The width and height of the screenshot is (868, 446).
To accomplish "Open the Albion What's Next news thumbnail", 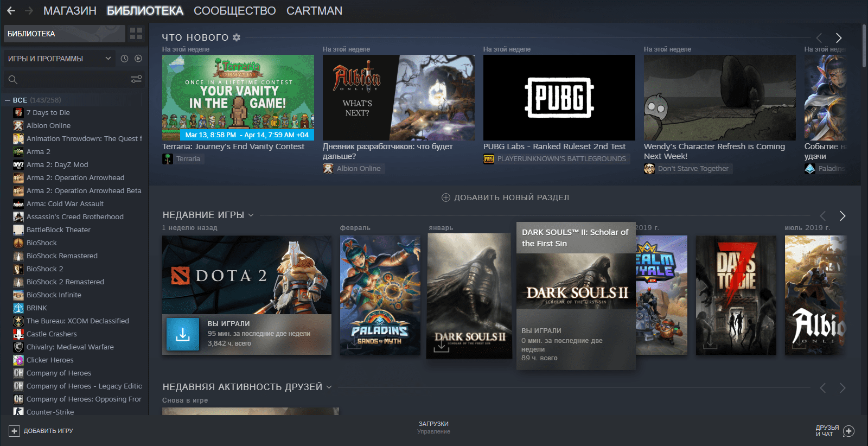I will [x=399, y=98].
